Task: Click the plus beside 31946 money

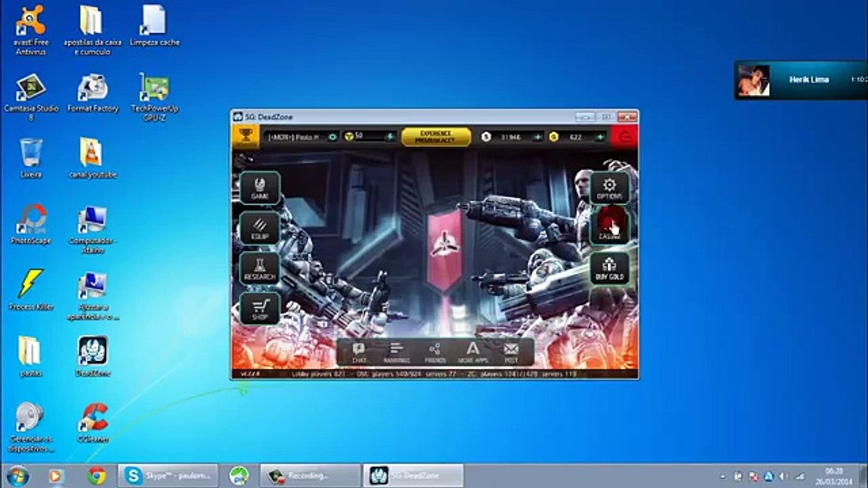Action: click(x=537, y=137)
